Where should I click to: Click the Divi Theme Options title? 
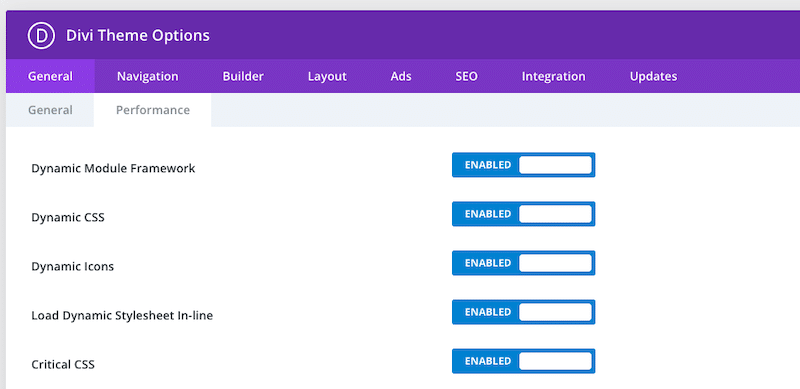138,36
